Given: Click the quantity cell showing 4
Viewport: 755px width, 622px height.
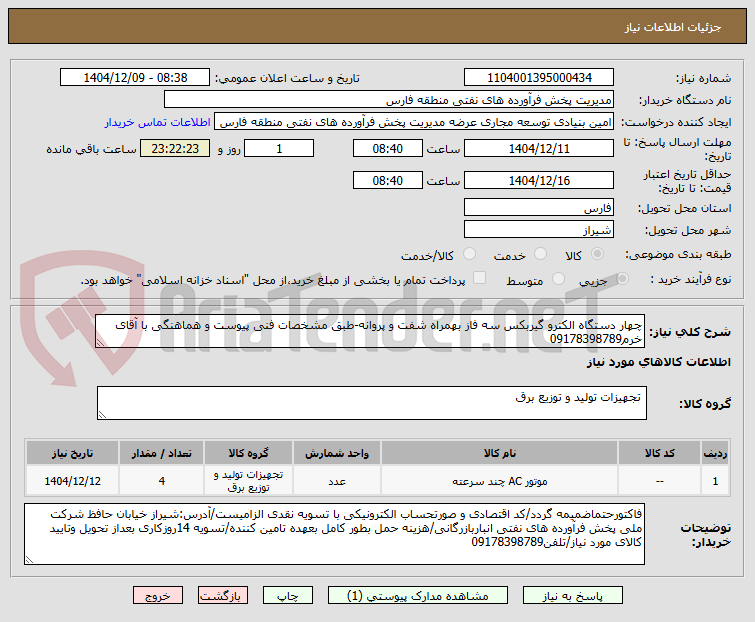Looking at the screenshot, I should tap(161, 481).
